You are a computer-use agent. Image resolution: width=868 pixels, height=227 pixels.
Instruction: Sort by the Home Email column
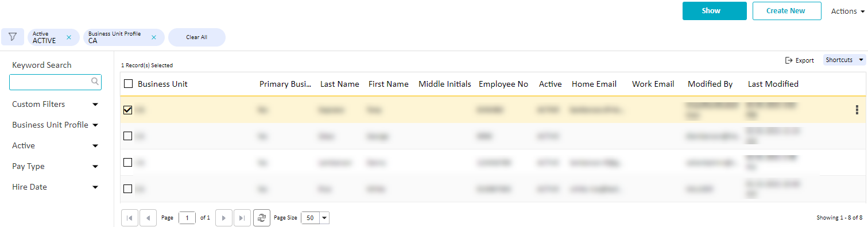point(594,84)
